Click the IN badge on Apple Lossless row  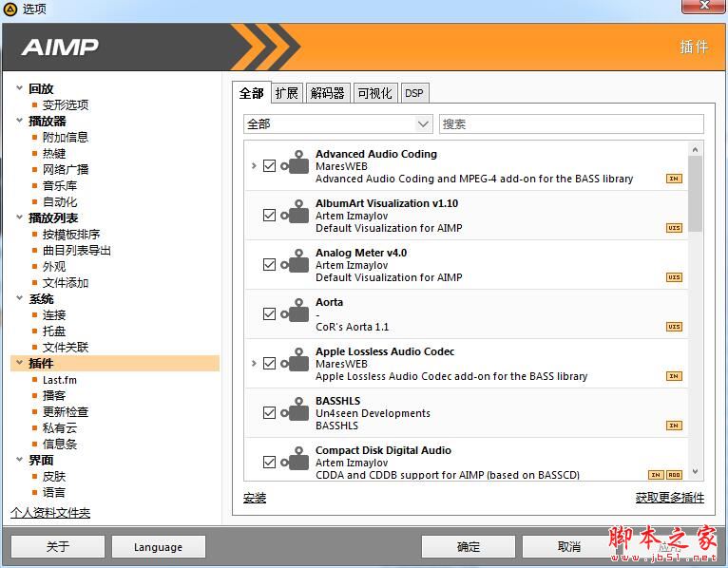(674, 376)
